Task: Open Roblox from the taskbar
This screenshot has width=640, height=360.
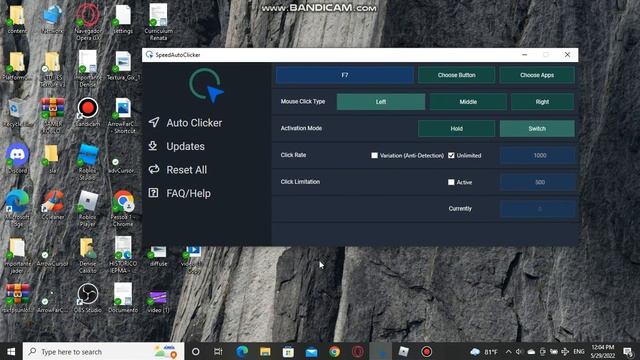Action: [404, 351]
